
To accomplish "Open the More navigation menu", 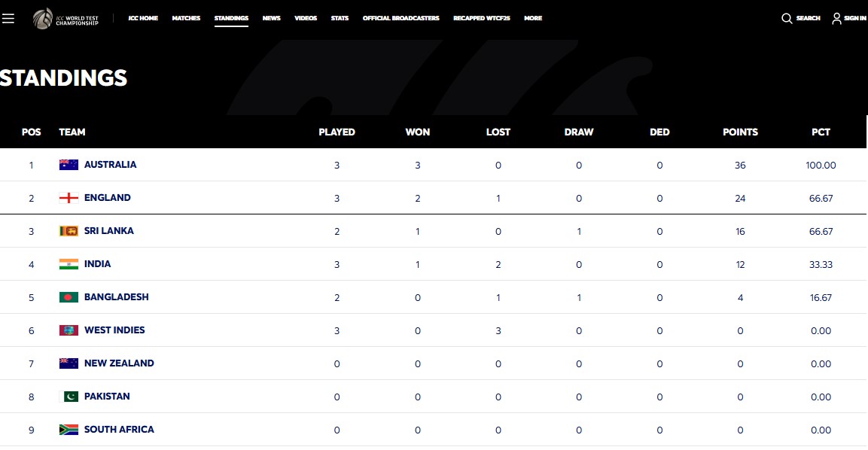I will click(x=532, y=18).
